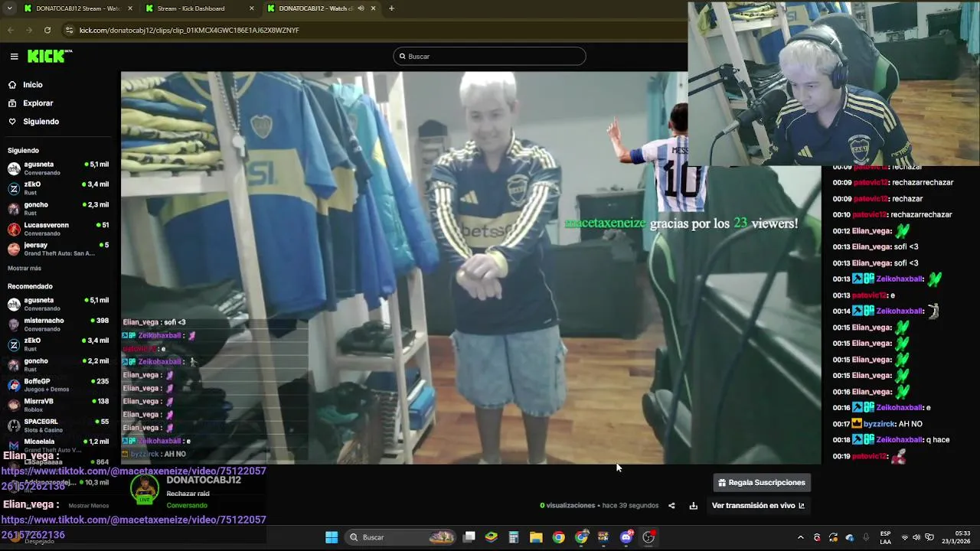The height and width of the screenshot is (551, 980).
Task: Open a new browser tab
Action: pos(391,8)
